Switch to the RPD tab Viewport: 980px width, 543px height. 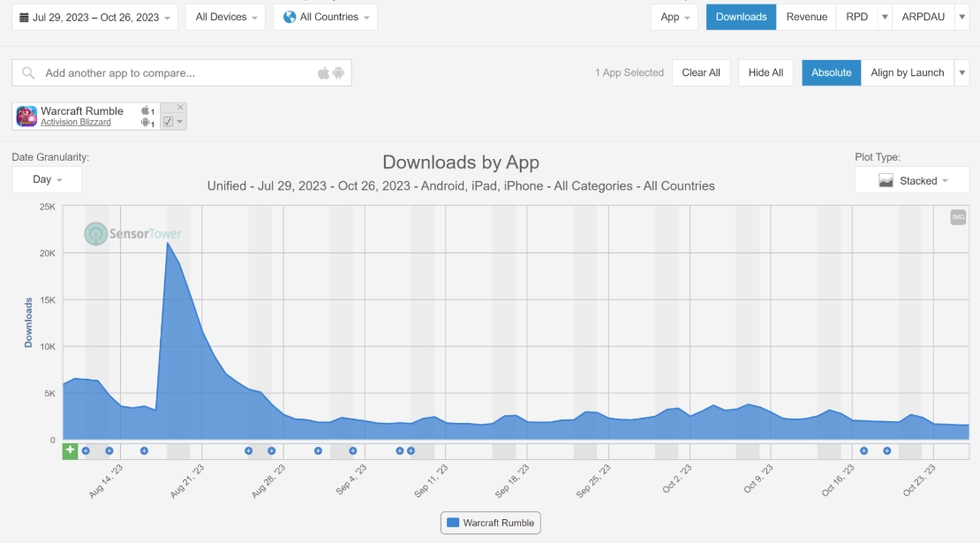tap(857, 17)
